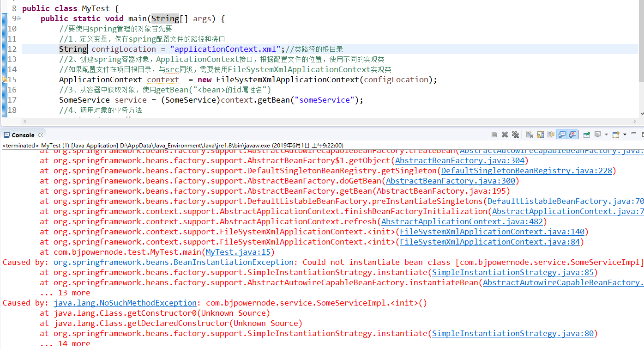Open the Display Selected Console dropdown arrow
Viewport: 644px width, 349px height.
(606, 135)
